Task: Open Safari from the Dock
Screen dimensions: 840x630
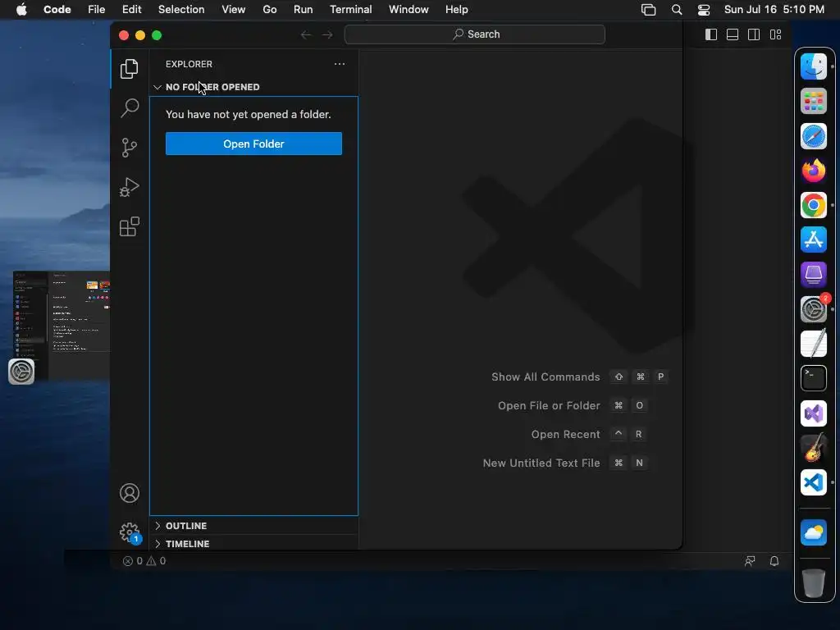Action: 813,136
